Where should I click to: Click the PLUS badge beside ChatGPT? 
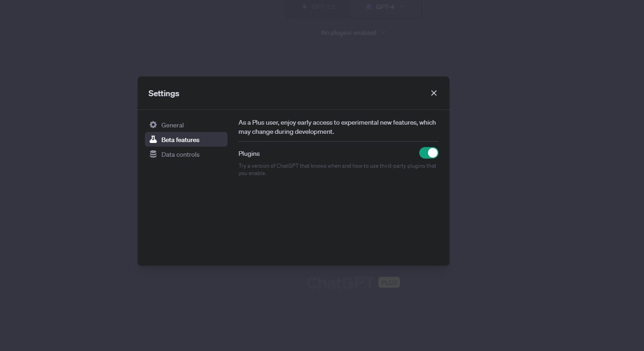pos(389,283)
